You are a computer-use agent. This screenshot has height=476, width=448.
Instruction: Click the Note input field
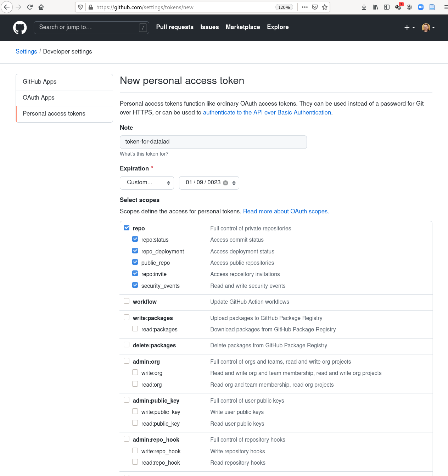coord(213,142)
